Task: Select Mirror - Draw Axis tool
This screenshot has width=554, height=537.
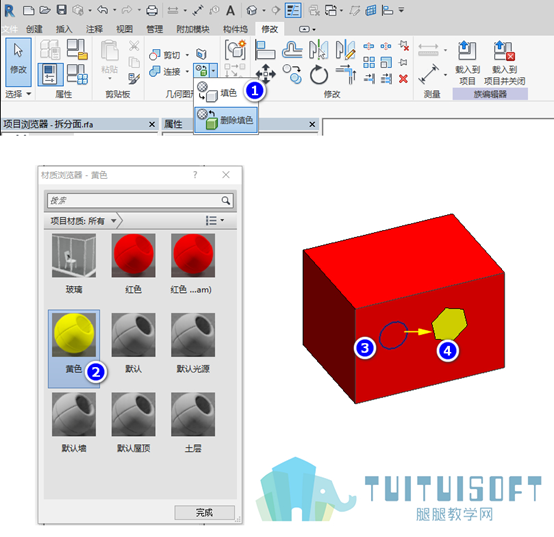Action: 345,49
